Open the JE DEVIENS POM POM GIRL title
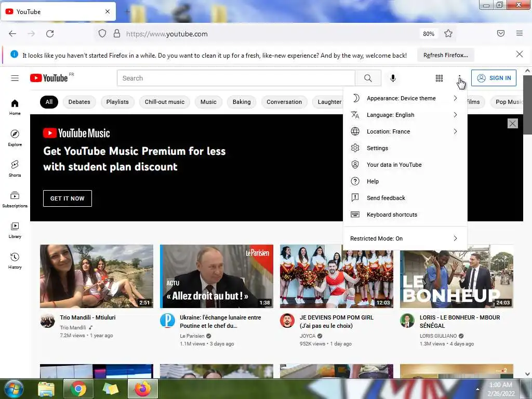This screenshot has height=399, width=532. pyautogui.click(x=336, y=322)
